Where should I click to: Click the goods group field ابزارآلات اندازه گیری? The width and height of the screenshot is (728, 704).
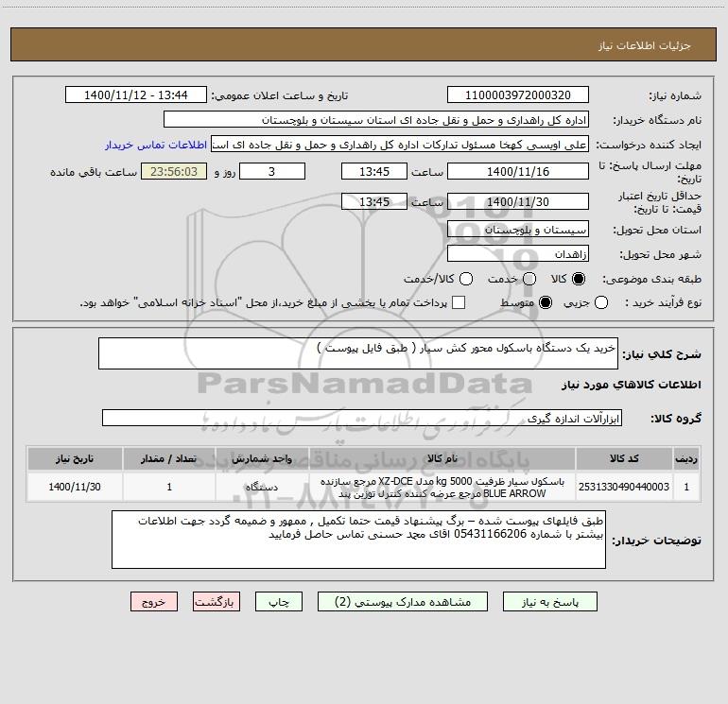pos(362,418)
